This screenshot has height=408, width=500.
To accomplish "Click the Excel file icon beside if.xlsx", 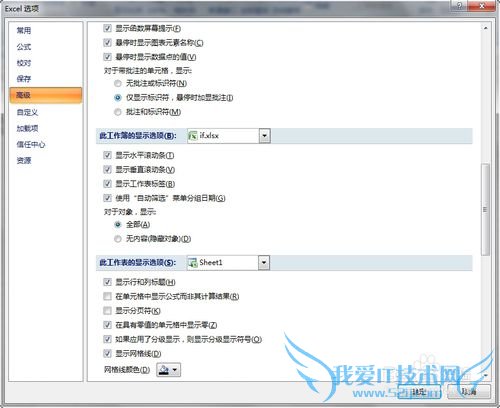I will 193,136.
